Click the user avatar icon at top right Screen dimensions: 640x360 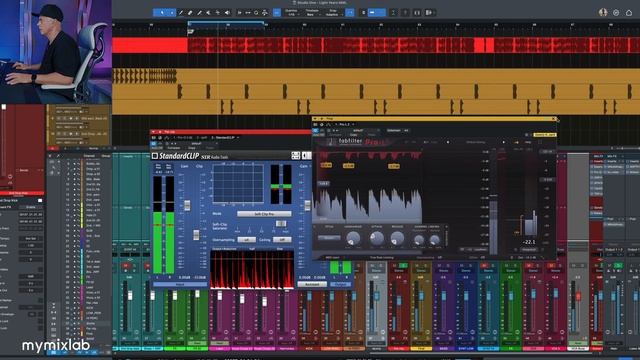603,13
